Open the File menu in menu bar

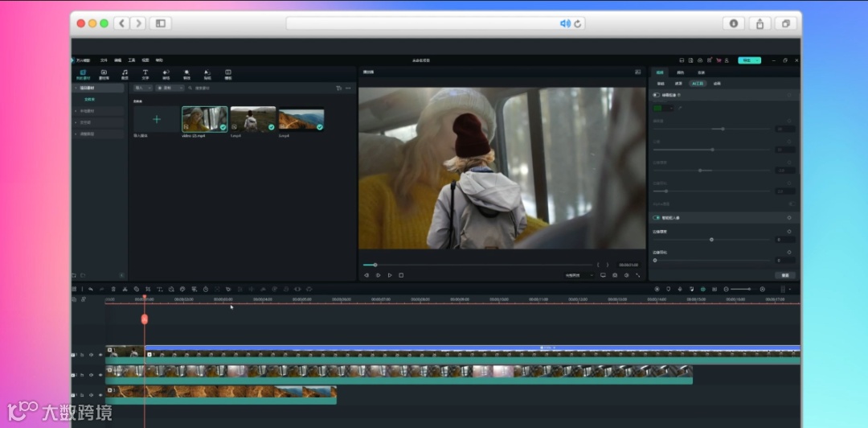click(x=103, y=60)
